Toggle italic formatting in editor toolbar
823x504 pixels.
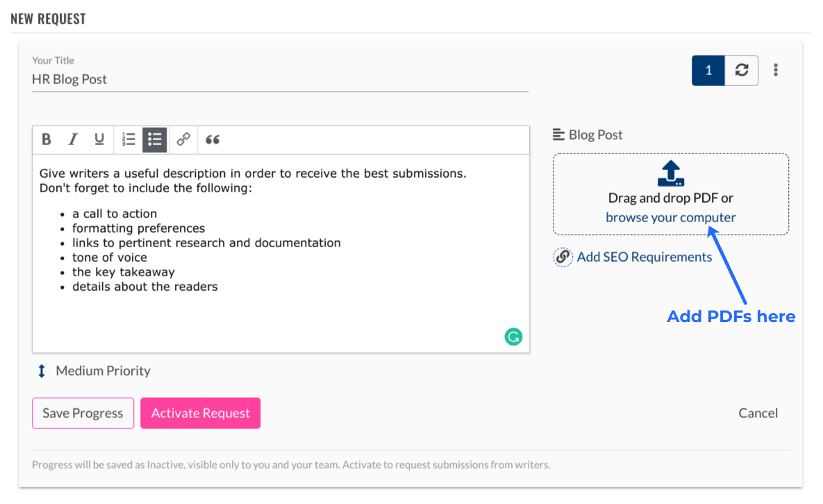coord(72,140)
